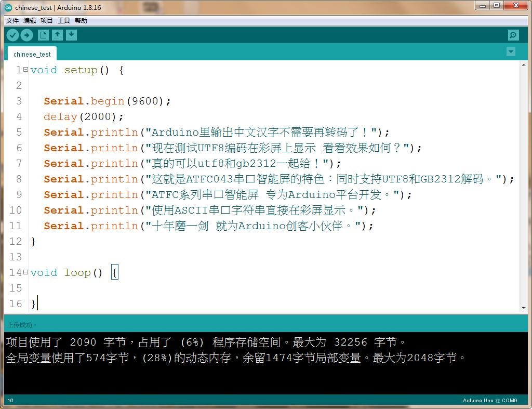The width and height of the screenshot is (532, 409).
Task: Click the line number 16 in status bar
Action: click(10, 401)
